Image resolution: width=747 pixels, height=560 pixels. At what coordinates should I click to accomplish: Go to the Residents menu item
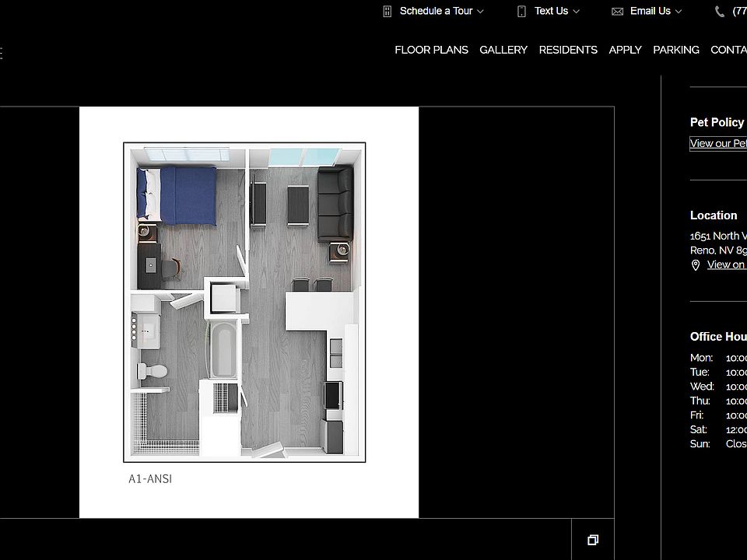coord(568,50)
